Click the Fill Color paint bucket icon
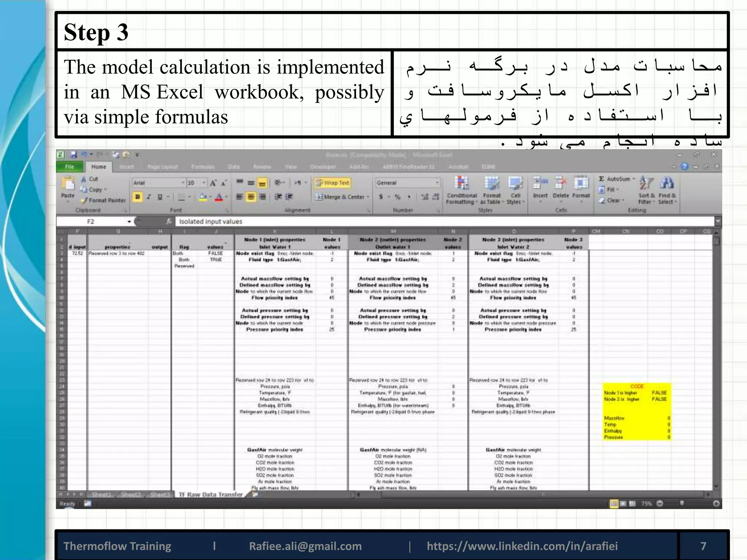Image resolution: width=747 pixels, height=560 pixels. [203, 197]
